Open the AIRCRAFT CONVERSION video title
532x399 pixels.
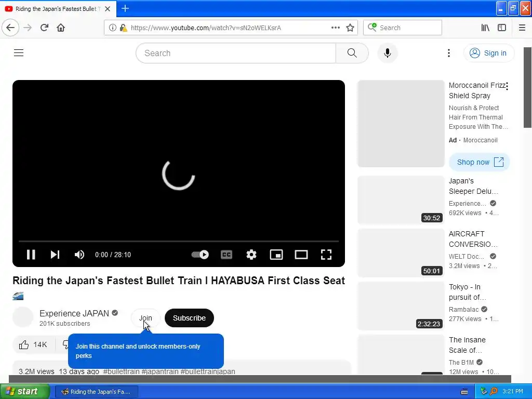[473, 239]
